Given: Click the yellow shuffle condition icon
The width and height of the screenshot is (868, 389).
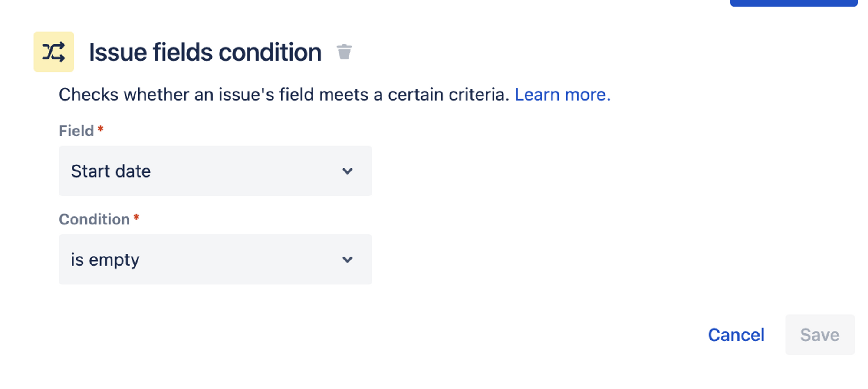Looking at the screenshot, I should (54, 52).
